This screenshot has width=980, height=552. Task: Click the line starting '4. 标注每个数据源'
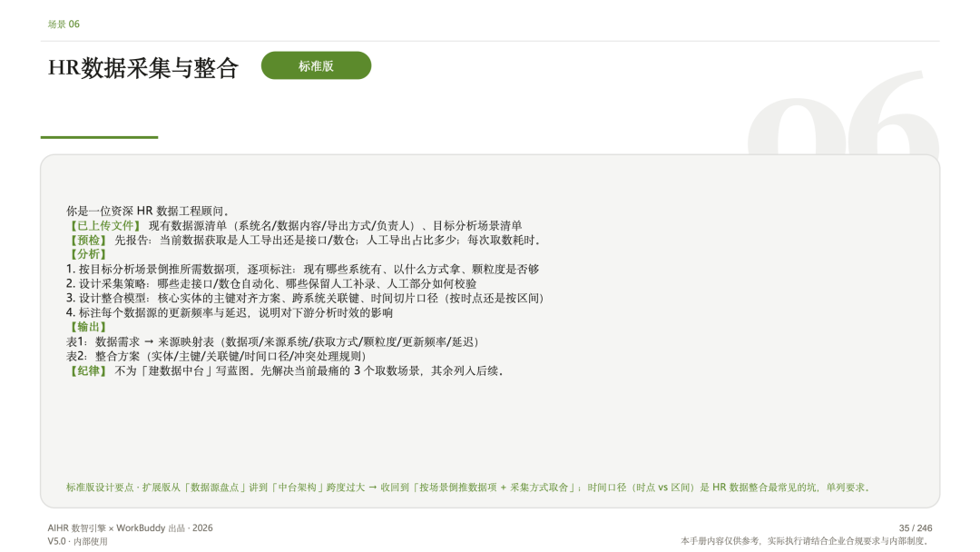point(230,312)
